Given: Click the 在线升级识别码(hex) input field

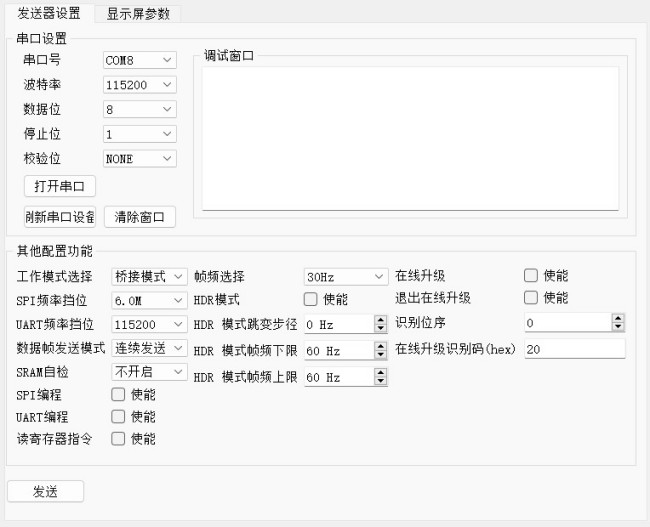Looking at the screenshot, I should pos(574,349).
